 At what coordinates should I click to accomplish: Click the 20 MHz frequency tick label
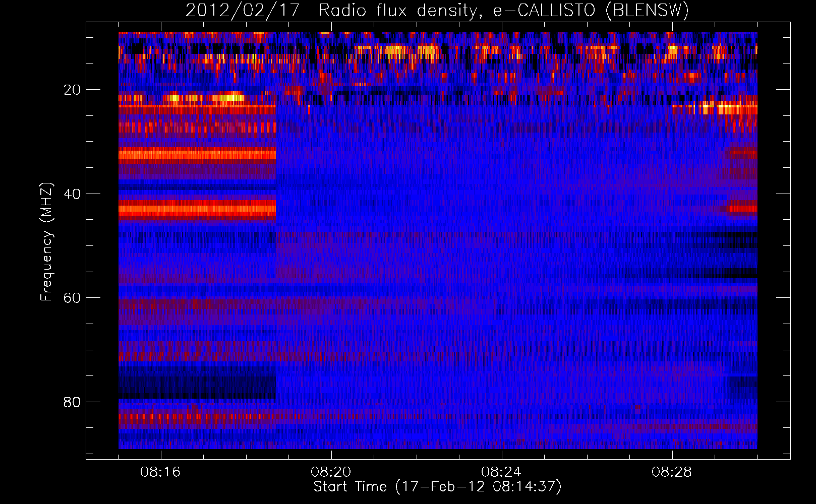(73, 90)
